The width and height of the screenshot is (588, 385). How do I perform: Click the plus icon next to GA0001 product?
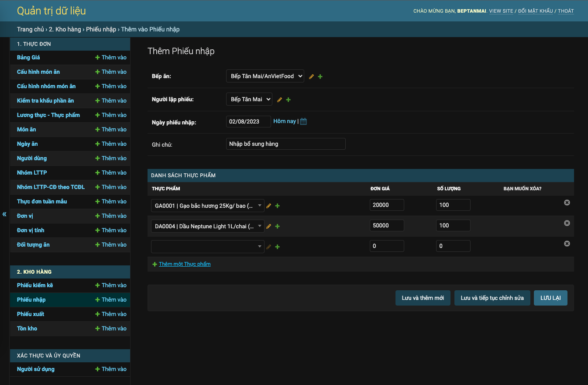tap(277, 206)
